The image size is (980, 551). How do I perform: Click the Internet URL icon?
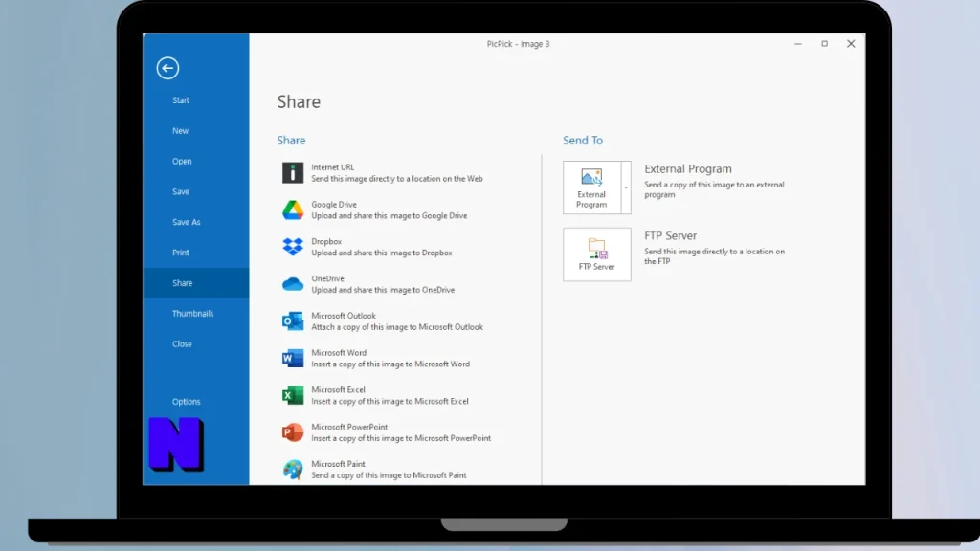coord(293,173)
